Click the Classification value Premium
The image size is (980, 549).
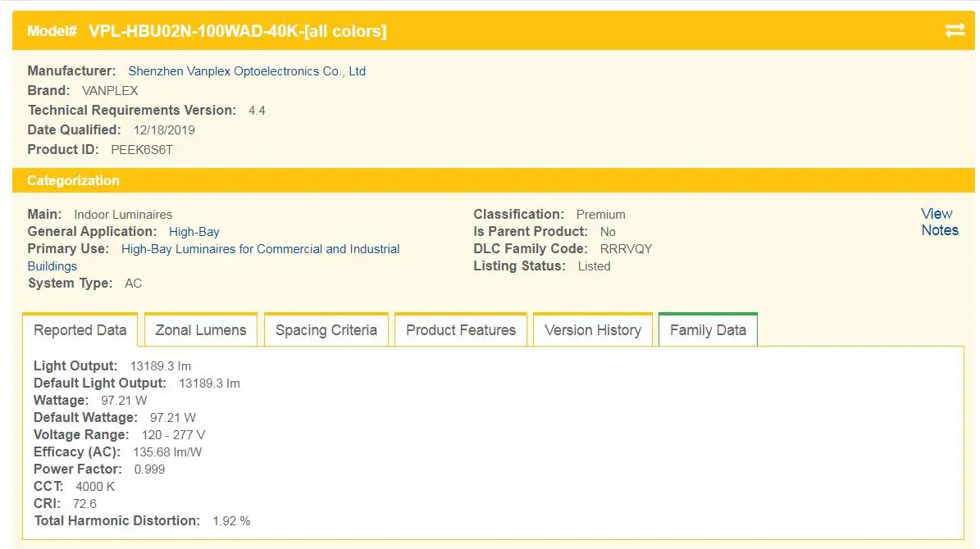(x=600, y=215)
